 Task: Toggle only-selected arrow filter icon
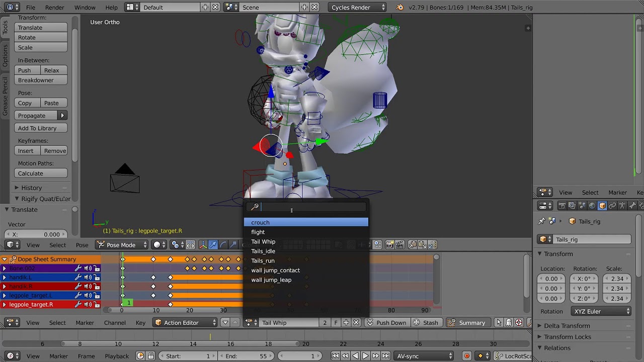499,323
